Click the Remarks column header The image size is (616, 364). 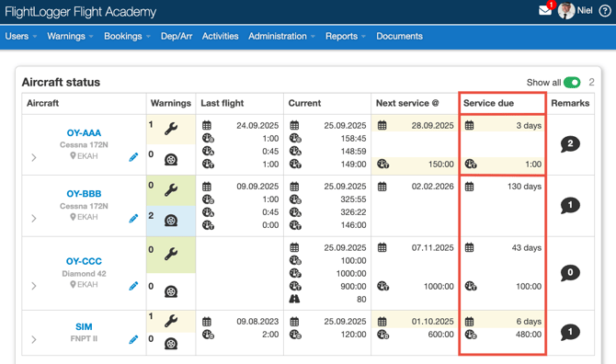pos(570,103)
